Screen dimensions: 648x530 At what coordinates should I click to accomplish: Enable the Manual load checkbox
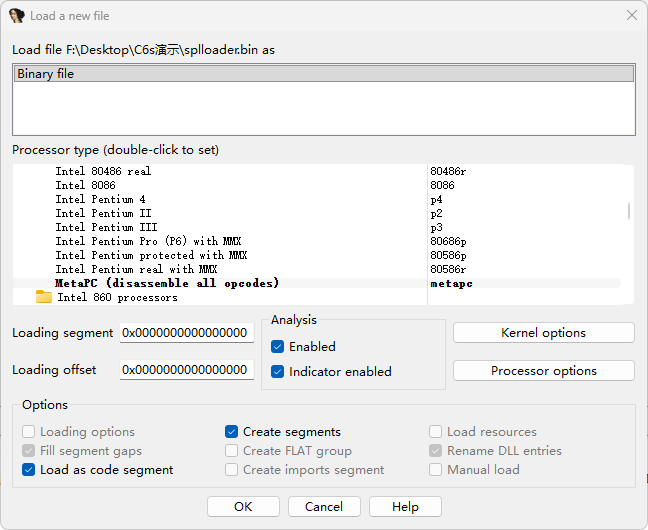tap(436, 470)
